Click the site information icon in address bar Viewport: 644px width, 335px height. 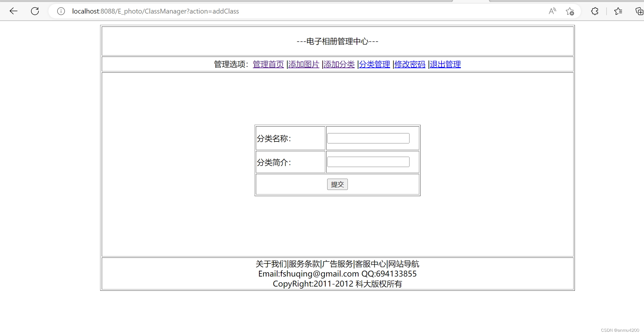pyautogui.click(x=61, y=11)
